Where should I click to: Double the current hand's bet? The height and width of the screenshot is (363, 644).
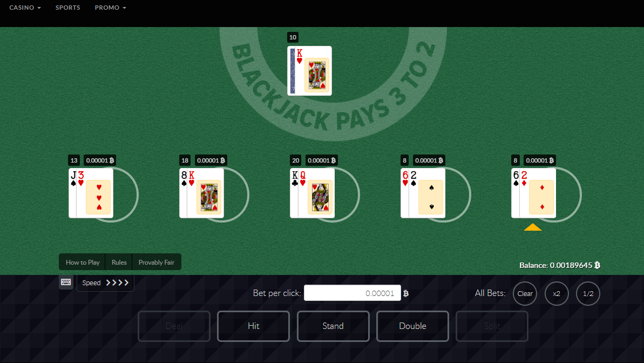[412, 326]
